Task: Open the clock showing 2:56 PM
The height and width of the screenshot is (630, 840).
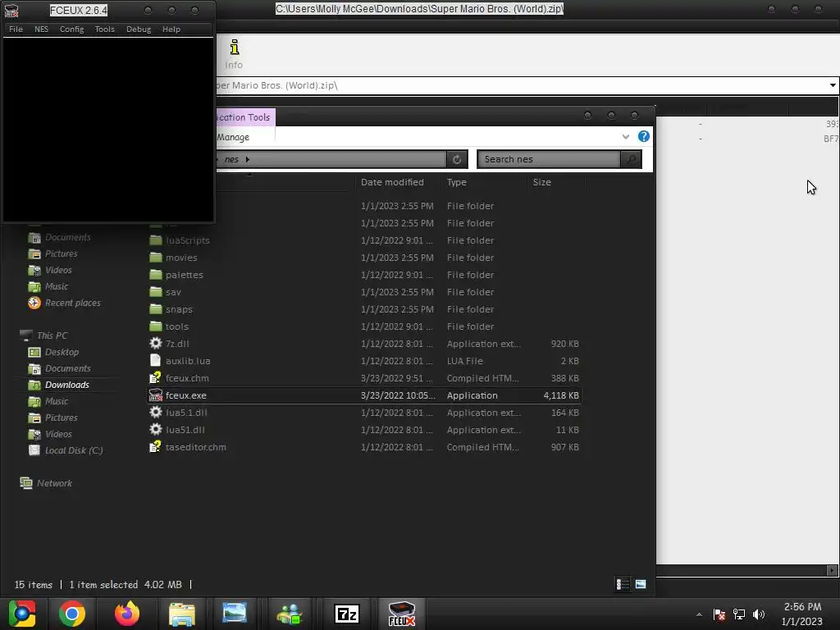Action: pos(802,614)
